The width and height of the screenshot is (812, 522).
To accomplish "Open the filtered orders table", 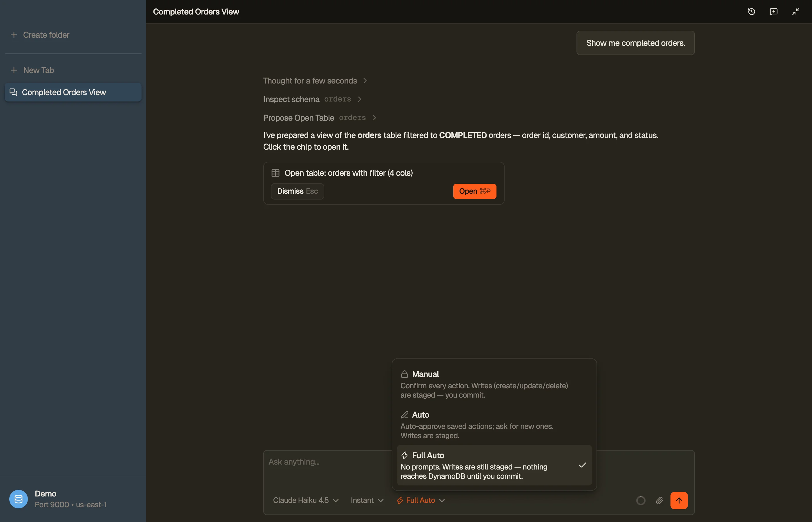I will (x=474, y=191).
